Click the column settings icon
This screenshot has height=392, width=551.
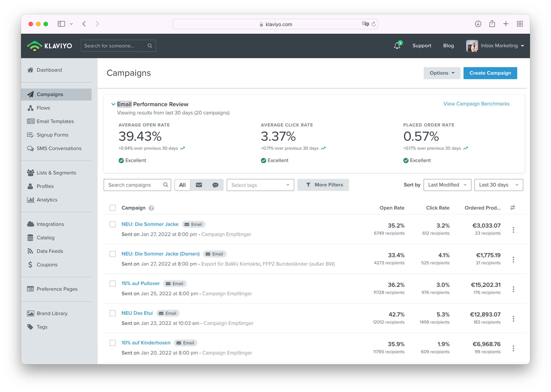coord(513,208)
